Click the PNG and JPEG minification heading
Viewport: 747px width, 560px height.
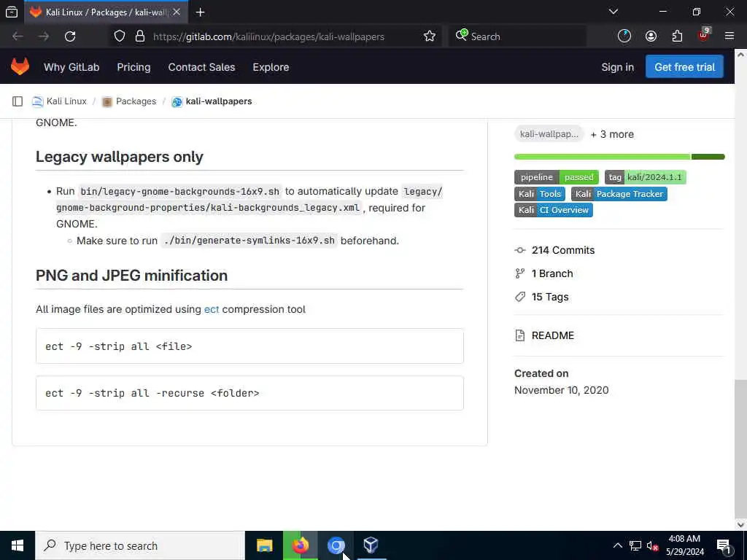click(x=131, y=275)
